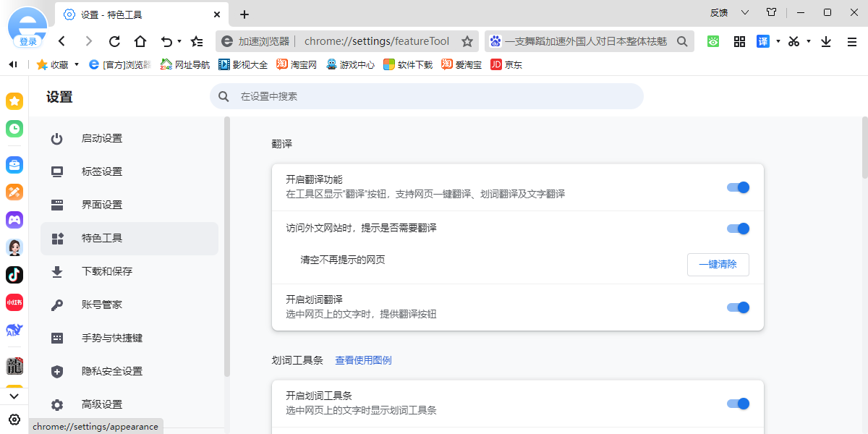Viewport: 868px width, 434px height.
Task: Expand the title bar chevron next to 反馈
Action: pos(745,12)
